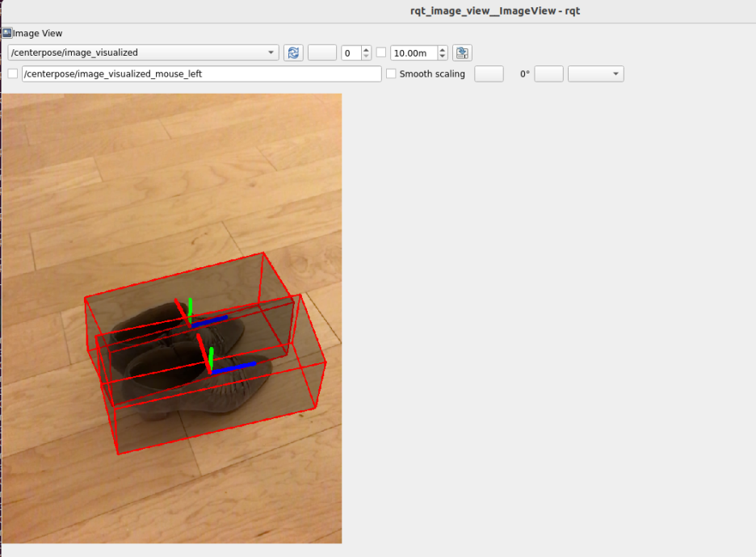The width and height of the screenshot is (756, 557).
Task: Click the Image View panel title text
Action: 37,33
